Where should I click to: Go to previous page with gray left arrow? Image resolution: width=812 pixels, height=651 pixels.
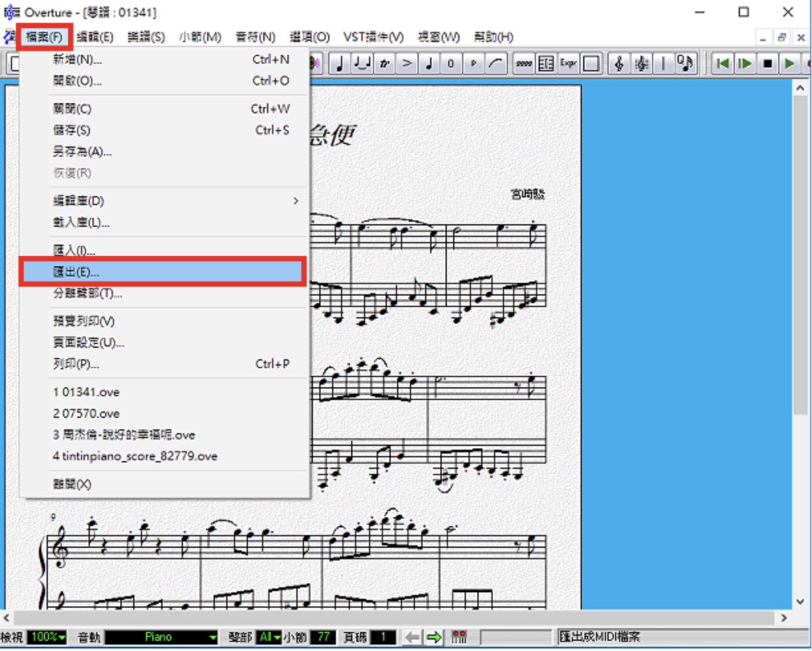tap(412, 637)
